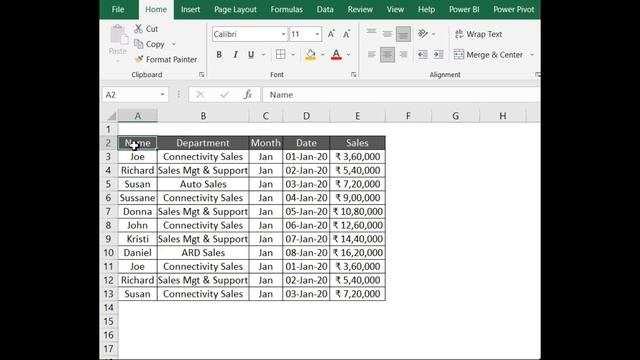The width and height of the screenshot is (640, 360).
Task: Confirm entry with checkmark icon
Action: tap(224, 95)
